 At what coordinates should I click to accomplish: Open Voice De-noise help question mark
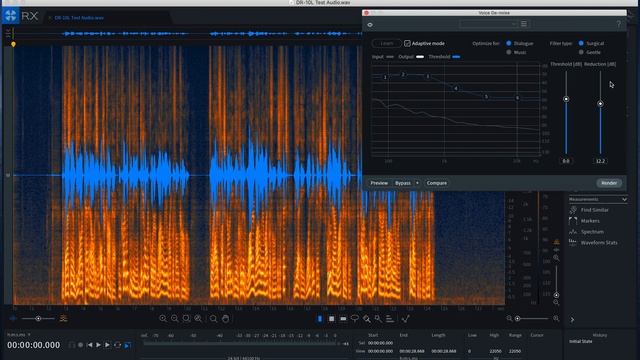pyautogui.click(x=619, y=24)
